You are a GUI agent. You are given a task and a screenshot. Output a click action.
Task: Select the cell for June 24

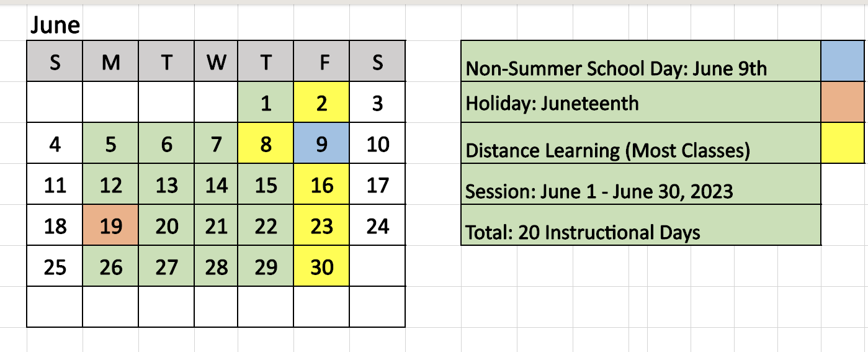coord(377,225)
